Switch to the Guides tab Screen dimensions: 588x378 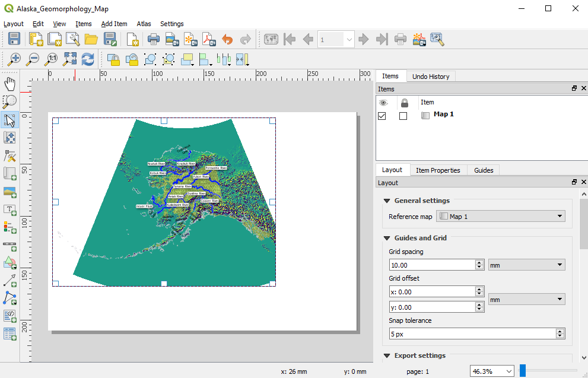(484, 170)
